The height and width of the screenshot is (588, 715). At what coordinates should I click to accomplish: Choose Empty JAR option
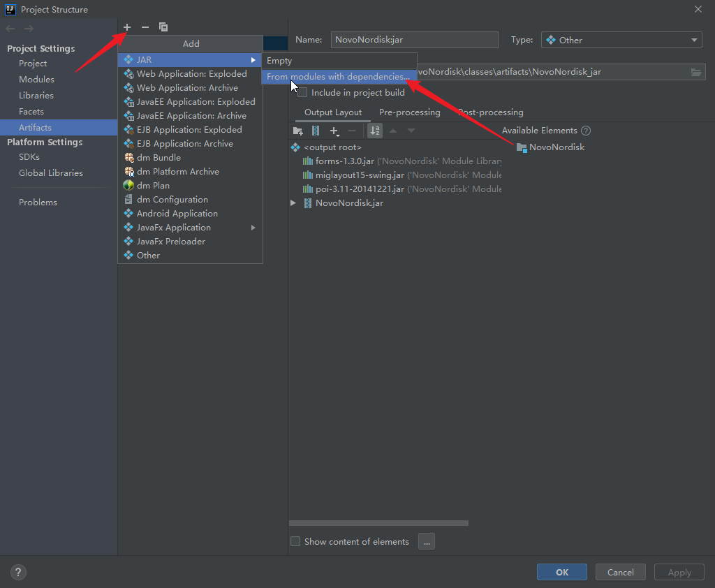(339, 61)
